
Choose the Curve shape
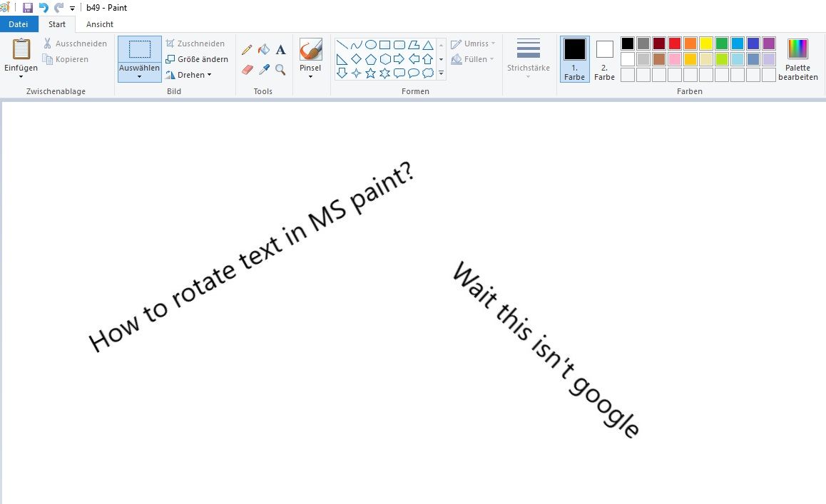[356, 45]
